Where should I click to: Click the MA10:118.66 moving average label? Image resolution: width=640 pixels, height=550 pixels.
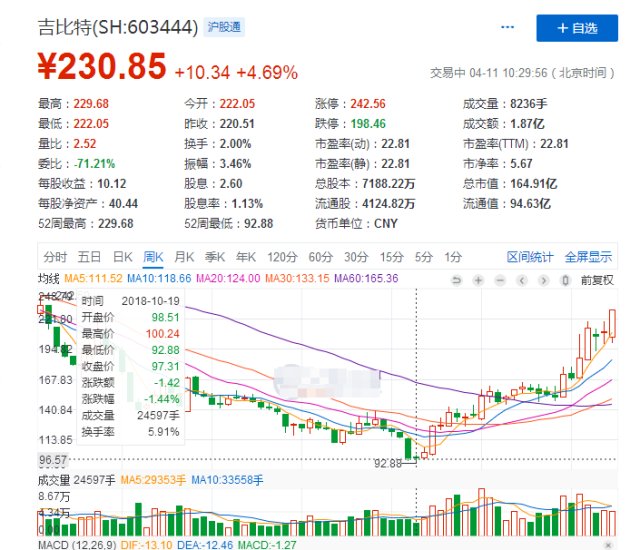tap(159, 279)
